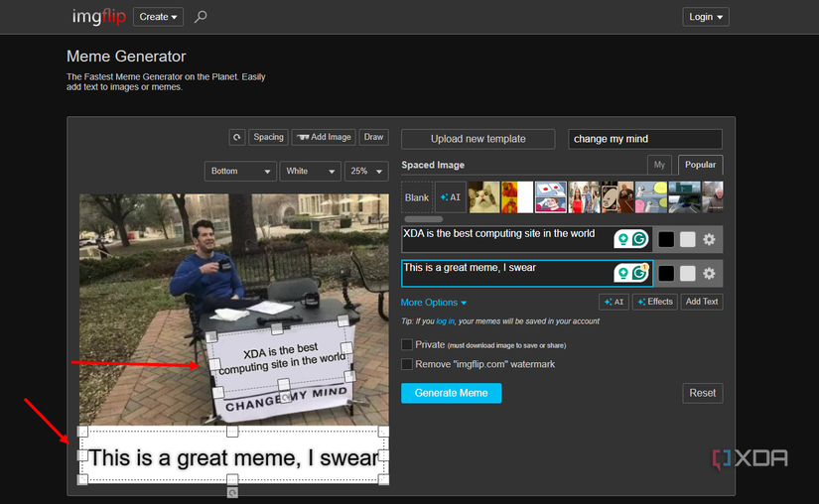
Task: Enable Remove imgflip.com watermark checkbox
Action: click(x=407, y=364)
